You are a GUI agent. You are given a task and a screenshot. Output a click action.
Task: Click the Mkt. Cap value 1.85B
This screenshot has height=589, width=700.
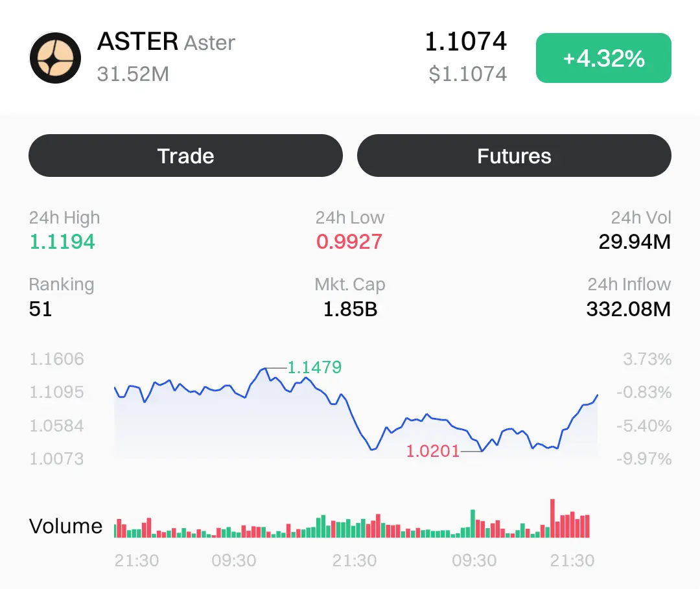point(350,309)
